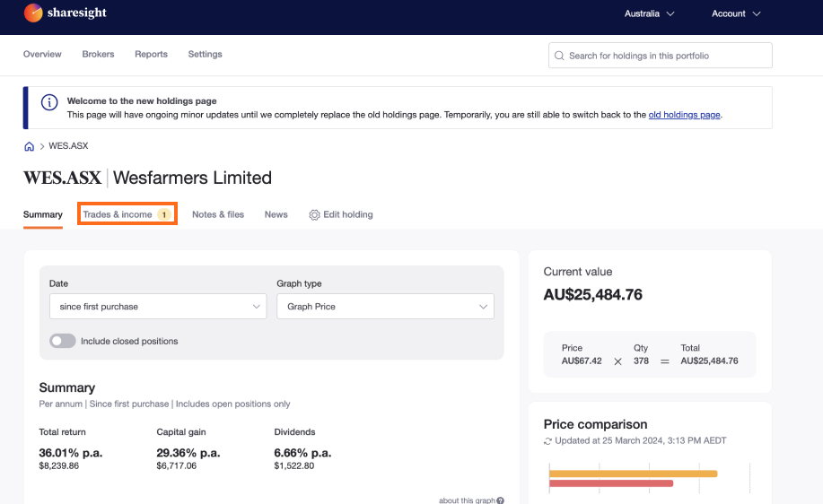Click the Sharesight logo

click(x=66, y=13)
